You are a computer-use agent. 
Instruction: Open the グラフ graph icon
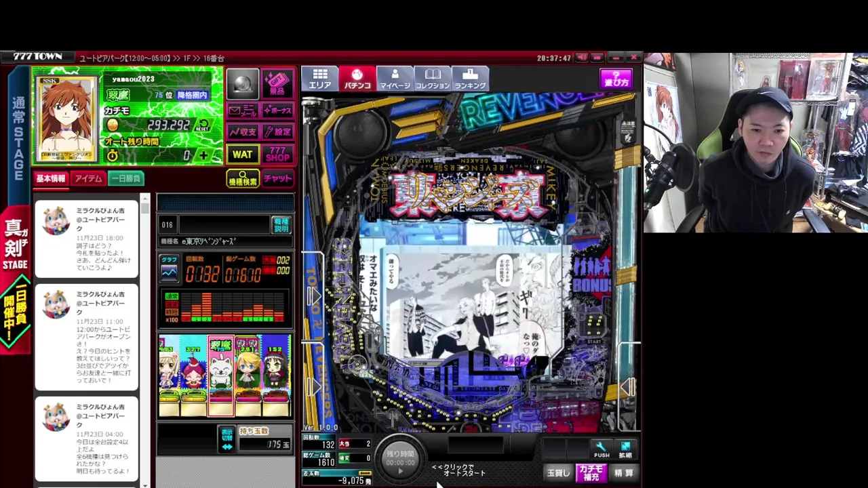(x=169, y=268)
